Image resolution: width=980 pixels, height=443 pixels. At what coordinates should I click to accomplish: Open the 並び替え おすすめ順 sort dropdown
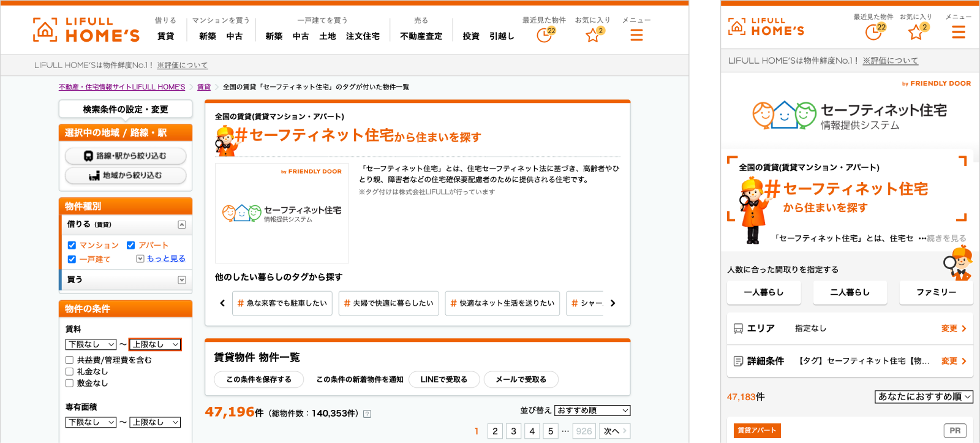pyautogui.click(x=592, y=411)
